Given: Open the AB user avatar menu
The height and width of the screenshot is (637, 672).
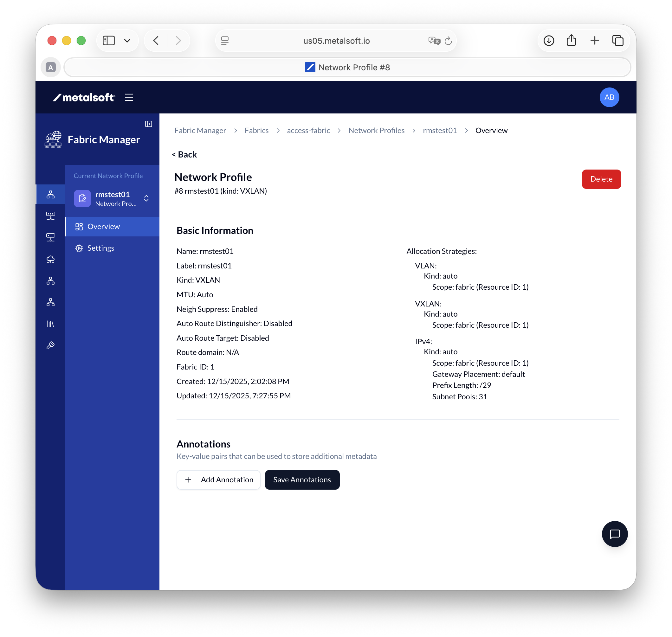Looking at the screenshot, I should pos(609,98).
